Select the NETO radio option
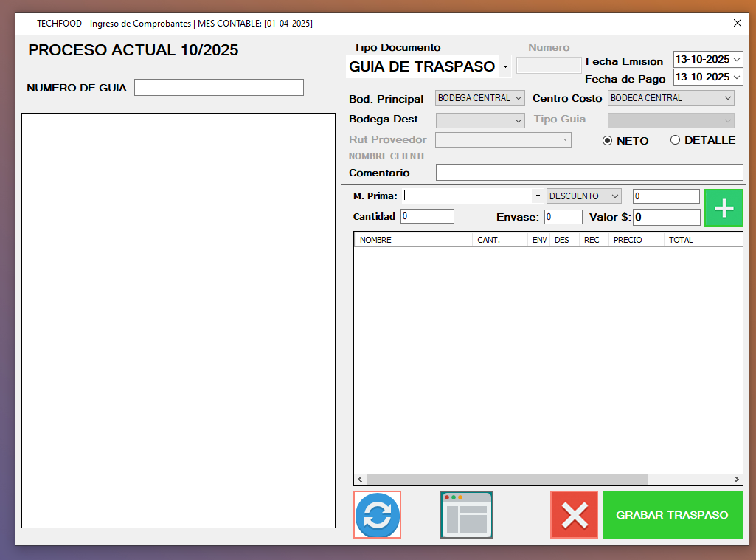Image resolution: width=756 pixels, height=560 pixels. coord(608,141)
